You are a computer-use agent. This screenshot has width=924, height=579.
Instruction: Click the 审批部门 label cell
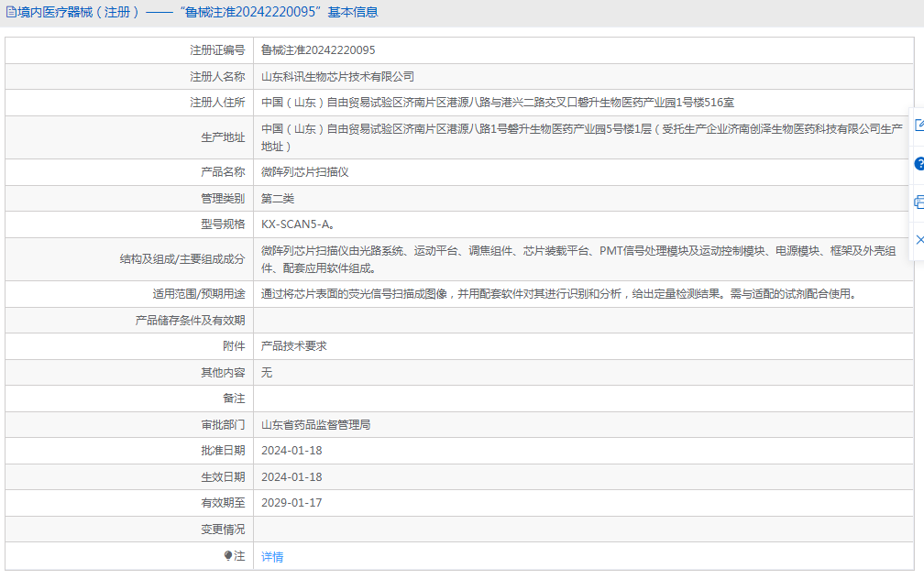click(x=129, y=425)
